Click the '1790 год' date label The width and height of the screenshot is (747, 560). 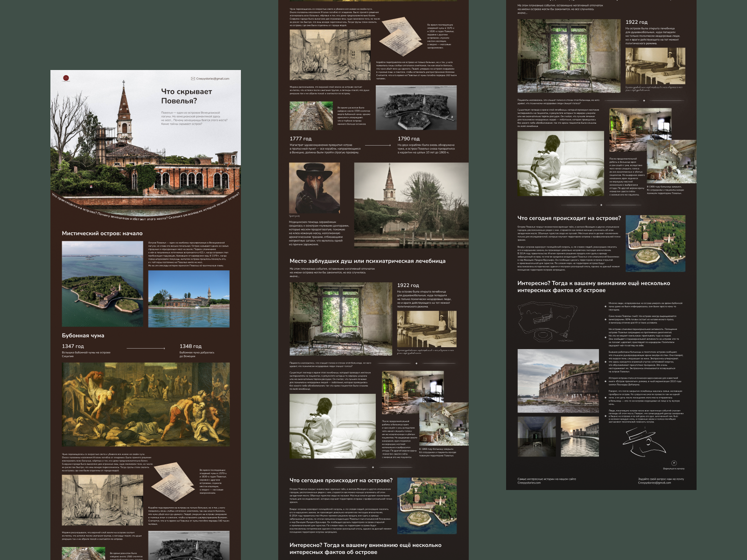click(409, 139)
